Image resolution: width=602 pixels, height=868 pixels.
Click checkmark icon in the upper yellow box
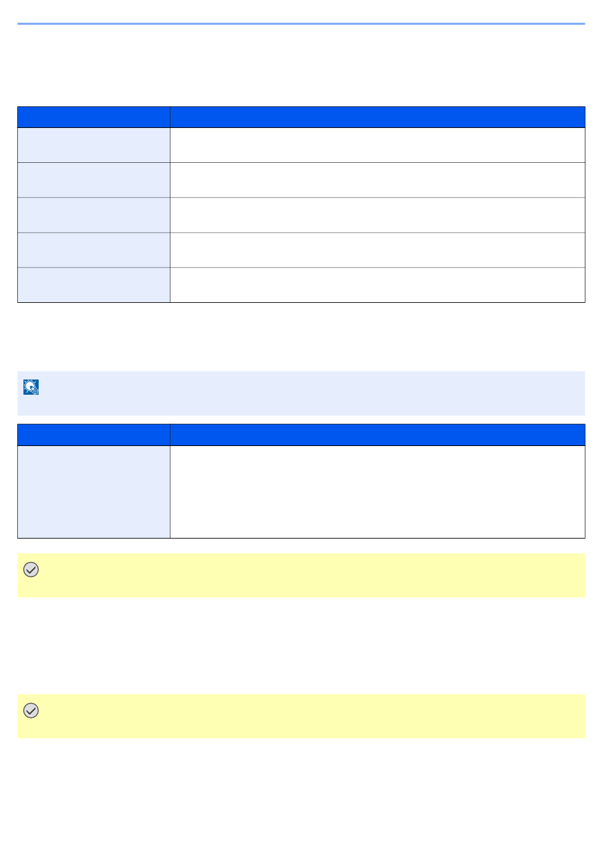point(31,570)
